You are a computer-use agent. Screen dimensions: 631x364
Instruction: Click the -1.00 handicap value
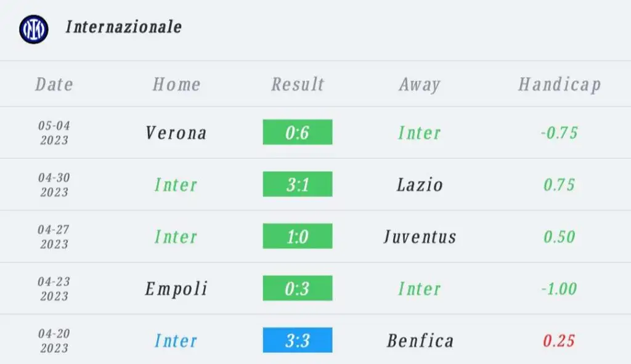click(559, 289)
